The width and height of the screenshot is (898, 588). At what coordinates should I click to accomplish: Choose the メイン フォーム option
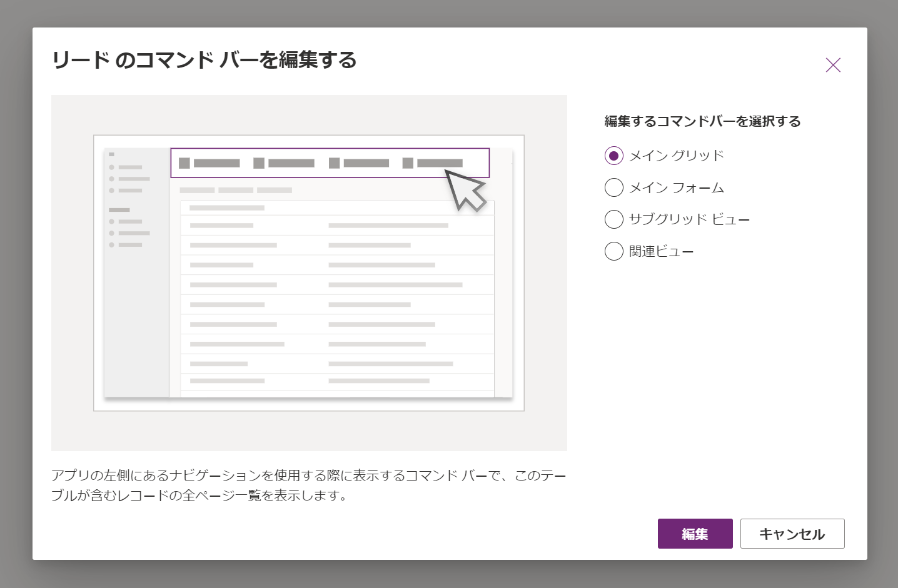(614, 187)
